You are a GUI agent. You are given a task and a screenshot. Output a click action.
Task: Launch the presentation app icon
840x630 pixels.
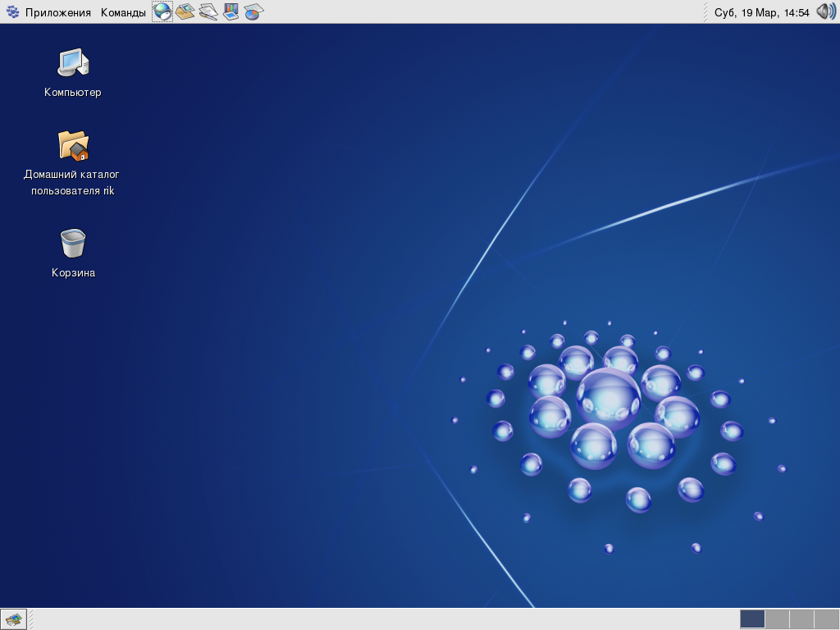(231, 11)
